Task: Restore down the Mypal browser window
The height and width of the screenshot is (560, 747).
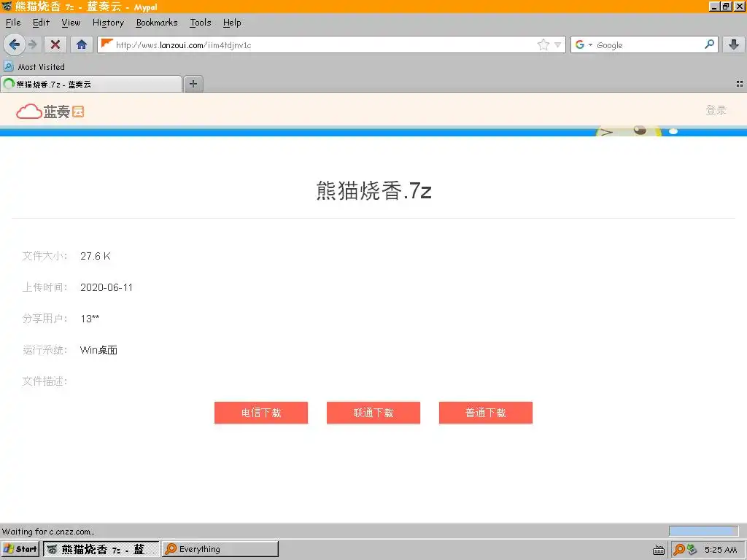Action: click(x=726, y=6)
